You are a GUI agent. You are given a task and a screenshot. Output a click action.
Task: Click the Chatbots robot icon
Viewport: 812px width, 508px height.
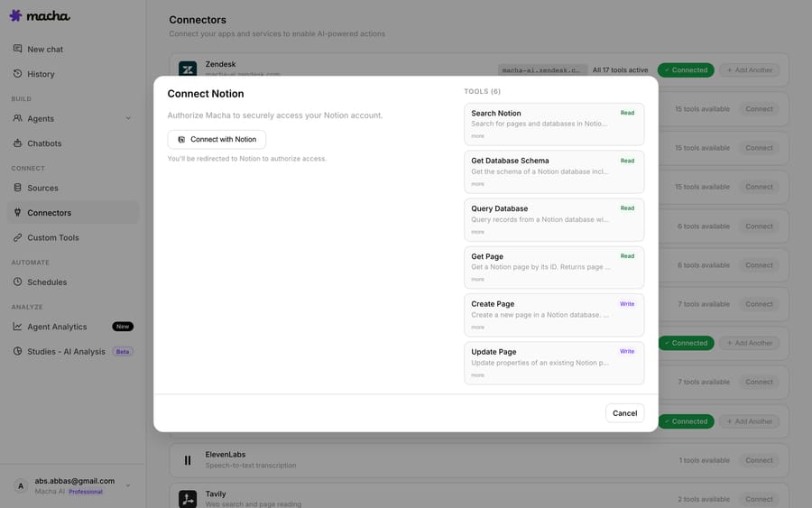(18, 143)
